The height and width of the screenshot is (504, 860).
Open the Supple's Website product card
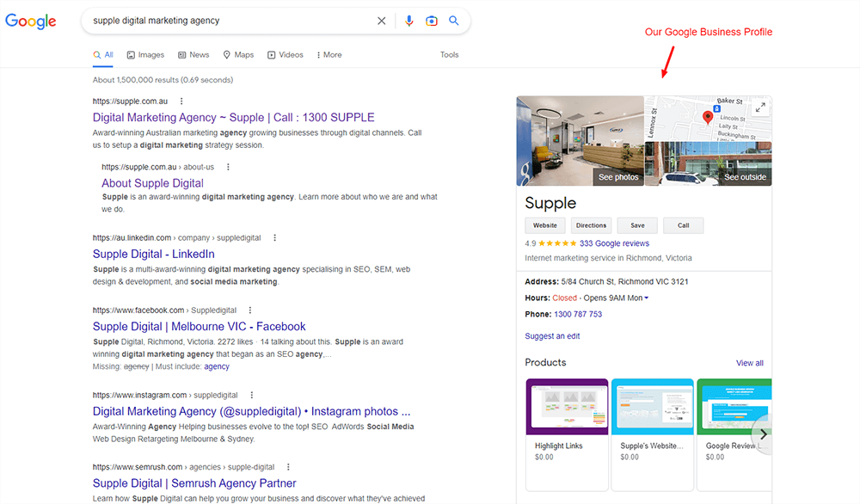click(653, 434)
